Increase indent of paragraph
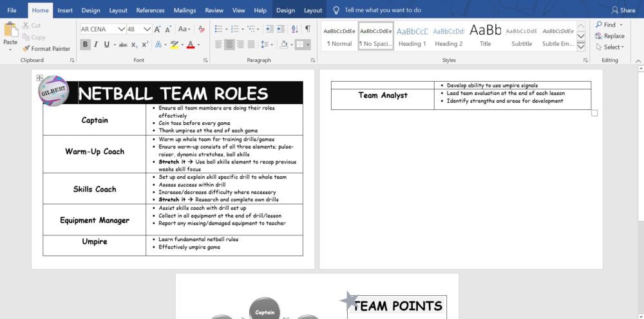The width and height of the screenshot is (644, 319). click(280, 29)
